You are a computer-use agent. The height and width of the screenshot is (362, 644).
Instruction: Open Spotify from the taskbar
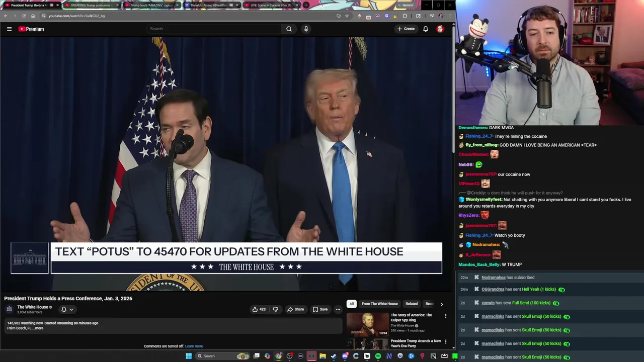click(378, 356)
